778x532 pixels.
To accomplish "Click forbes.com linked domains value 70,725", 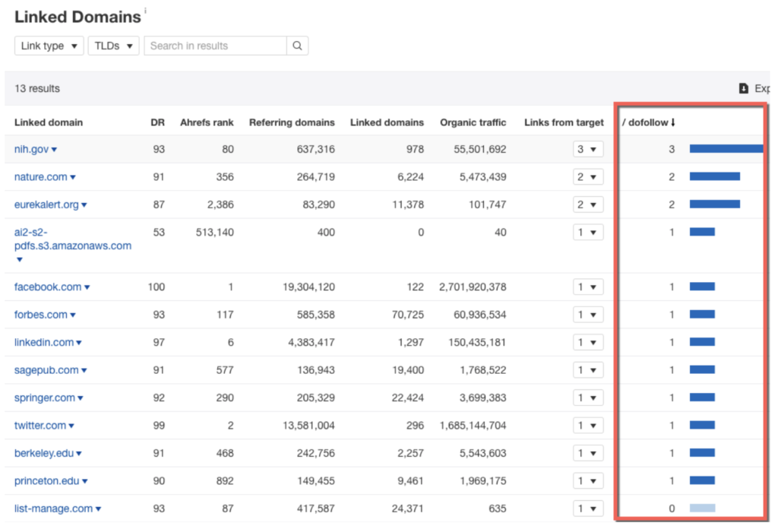I will 407,315.
